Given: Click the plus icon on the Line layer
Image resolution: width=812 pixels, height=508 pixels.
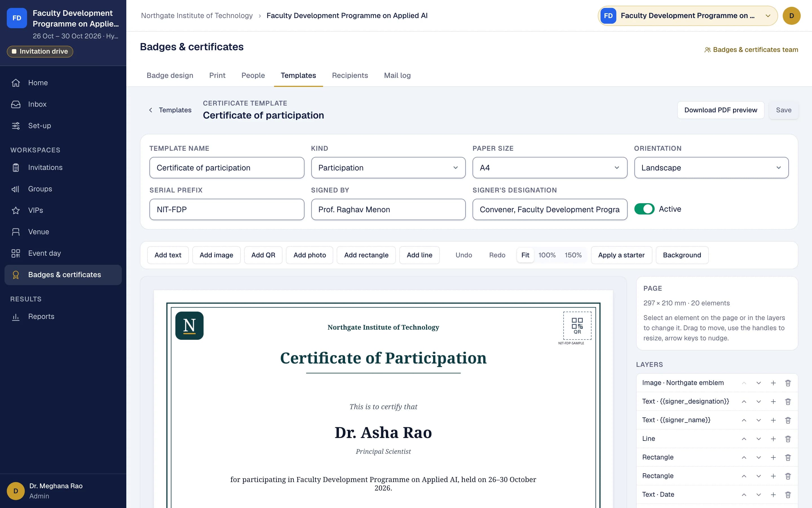Looking at the screenshot, I should (773, 439).
